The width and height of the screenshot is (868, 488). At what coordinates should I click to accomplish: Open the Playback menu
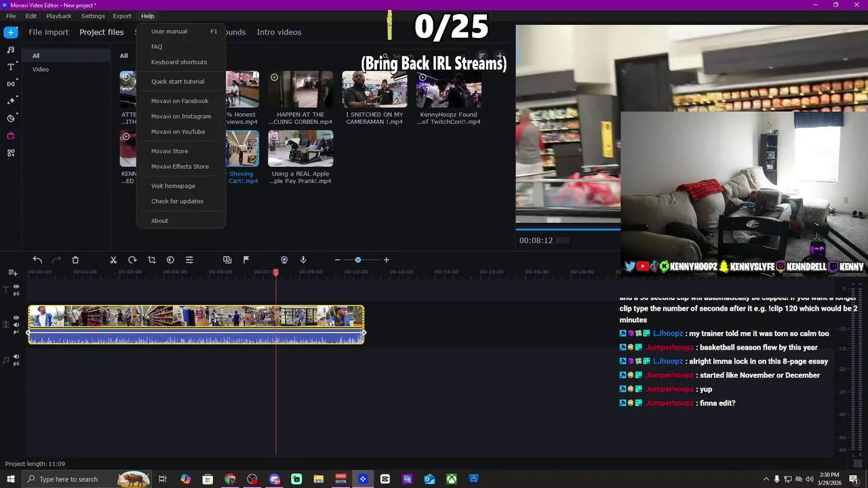59,16
